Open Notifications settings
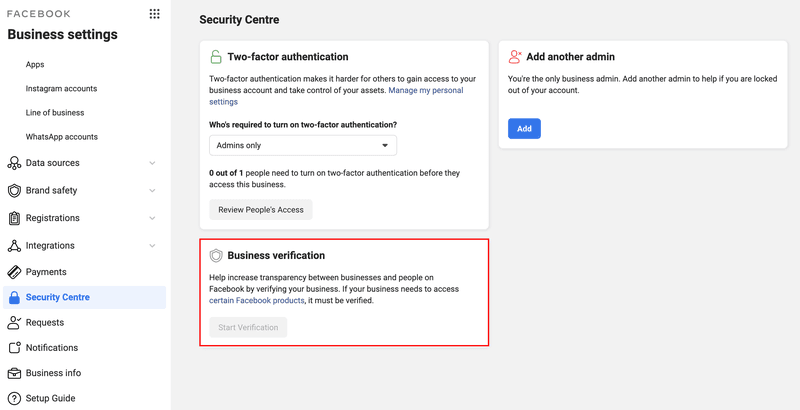Viewport: 800px width, 410px height. point(52,348)
